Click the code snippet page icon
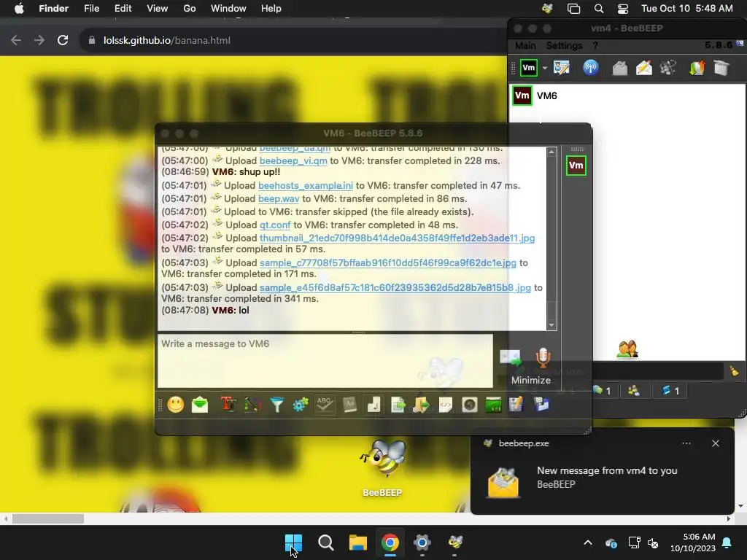 (x=446, y=405)
